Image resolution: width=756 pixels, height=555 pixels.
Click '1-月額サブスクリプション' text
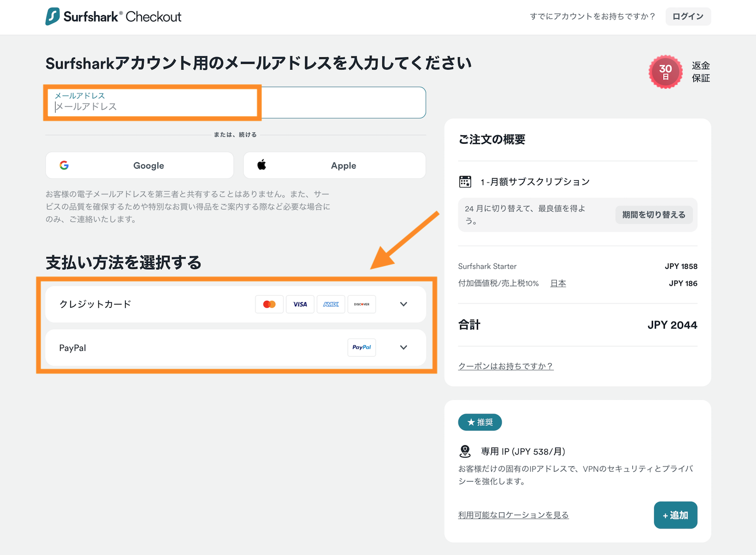point(535,182)
